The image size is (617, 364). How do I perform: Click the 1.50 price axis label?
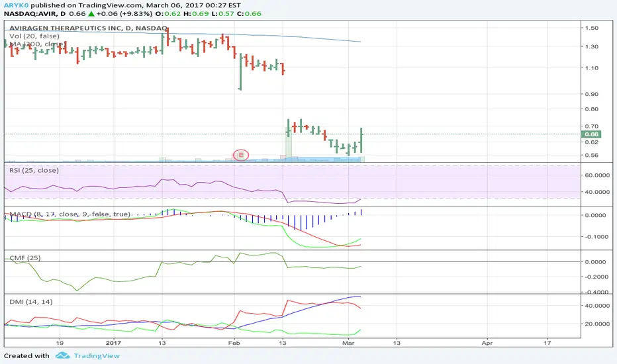[x=591, y=28]
